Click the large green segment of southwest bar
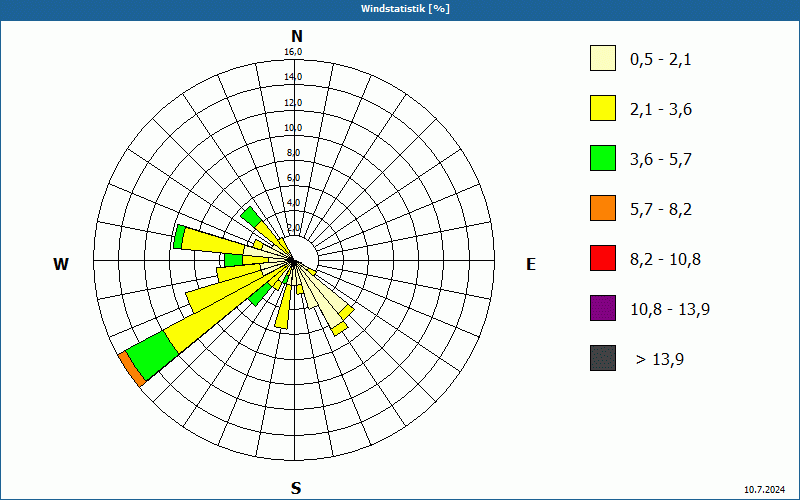Viewport: 800px width, 500px height. 153,355
